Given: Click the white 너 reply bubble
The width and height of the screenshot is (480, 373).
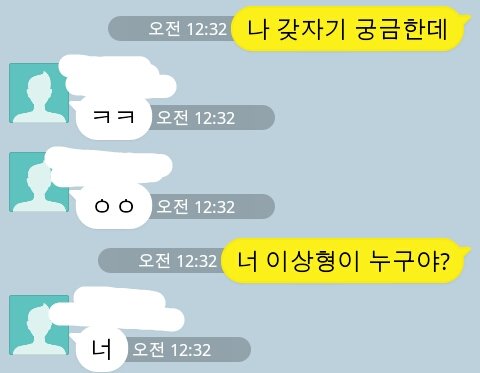Looking at the screenshot, I should click(102, 349).
